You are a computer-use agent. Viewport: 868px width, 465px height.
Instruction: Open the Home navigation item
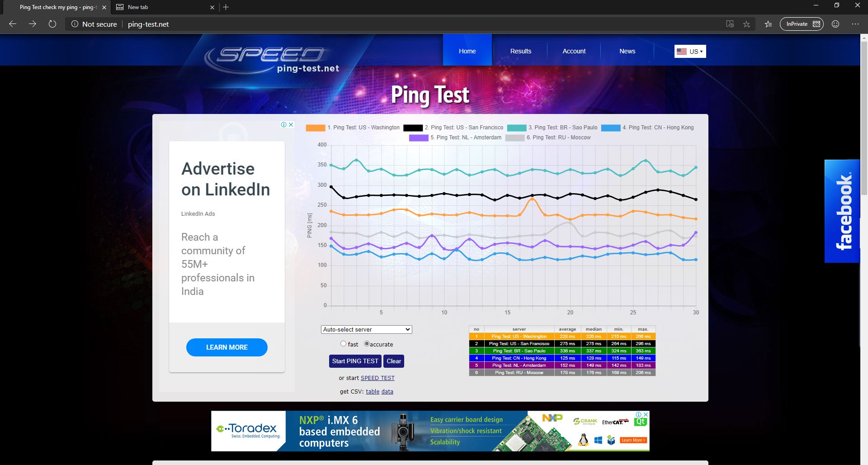(467, 51)
